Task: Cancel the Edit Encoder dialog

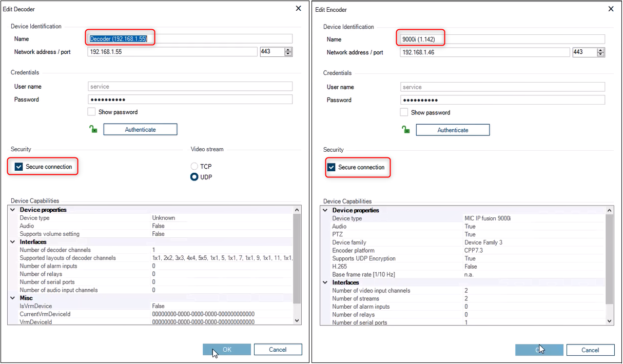Action: (590, 350)
